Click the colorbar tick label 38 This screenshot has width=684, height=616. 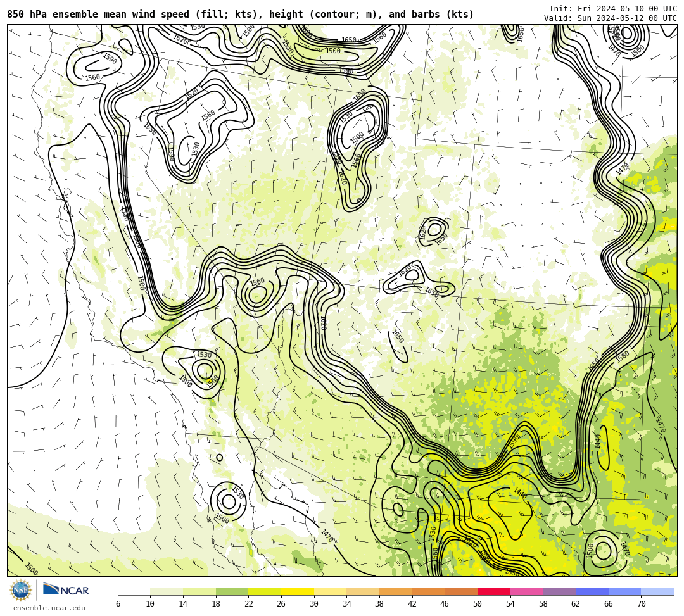click(379, 604)
